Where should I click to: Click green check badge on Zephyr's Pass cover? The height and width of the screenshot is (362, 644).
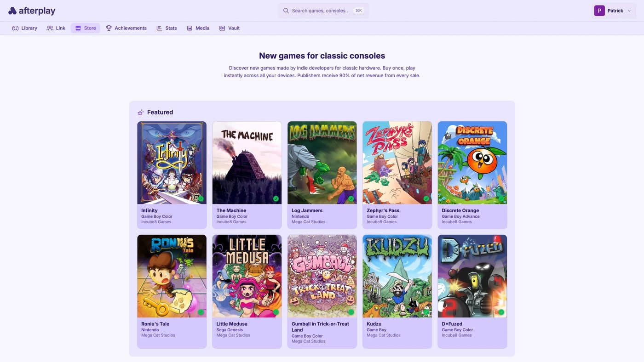426,198
